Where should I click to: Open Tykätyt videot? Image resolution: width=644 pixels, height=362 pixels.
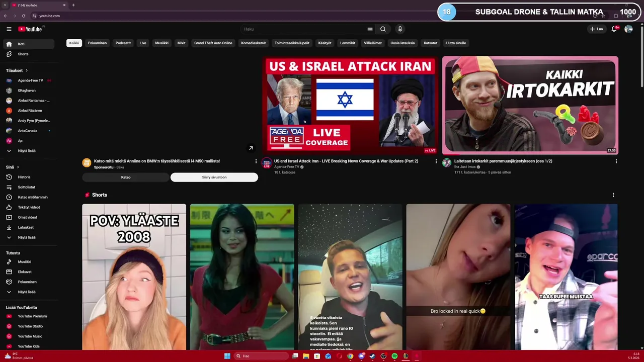(x=28, y=207)
